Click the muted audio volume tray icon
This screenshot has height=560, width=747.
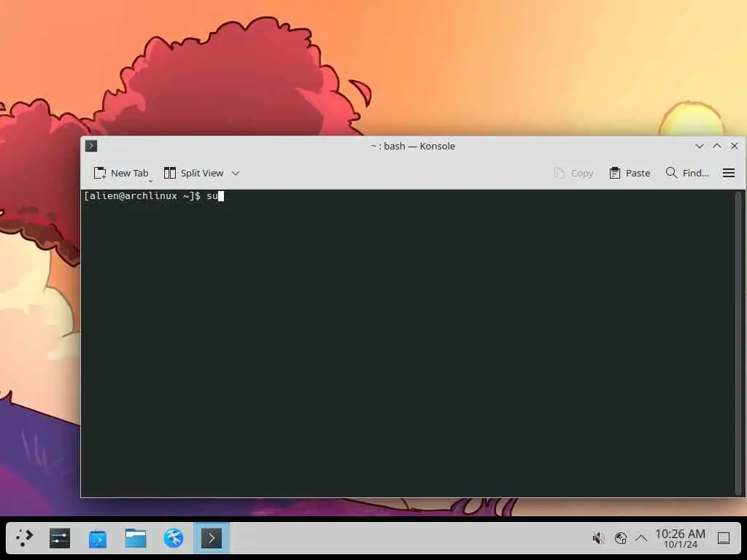(599, 538)
